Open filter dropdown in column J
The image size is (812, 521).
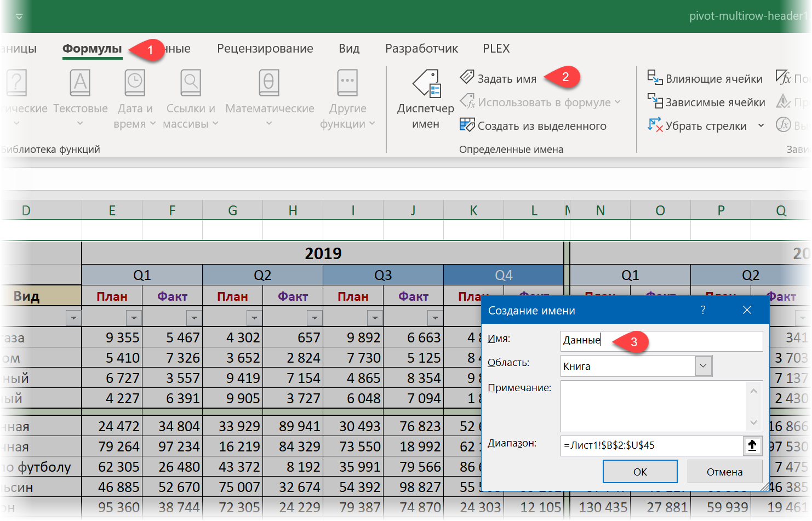[x=435, y=317]
